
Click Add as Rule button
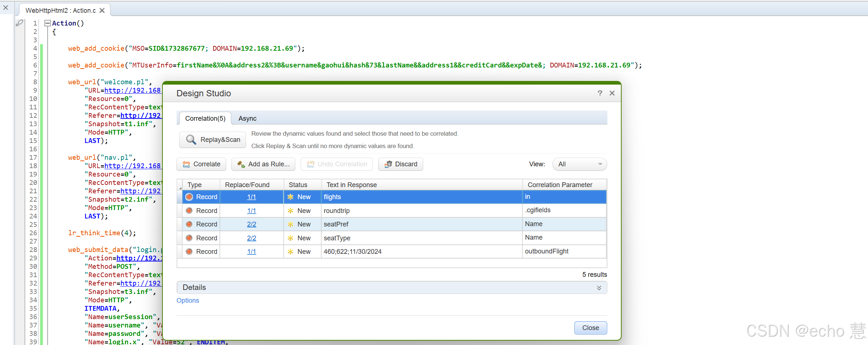tap(263, 164)
